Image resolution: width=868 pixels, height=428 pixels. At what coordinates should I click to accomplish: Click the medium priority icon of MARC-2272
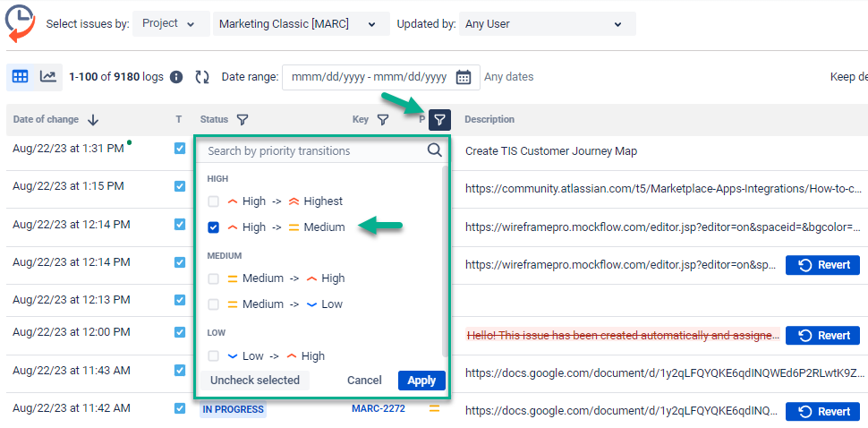point(434,409)
